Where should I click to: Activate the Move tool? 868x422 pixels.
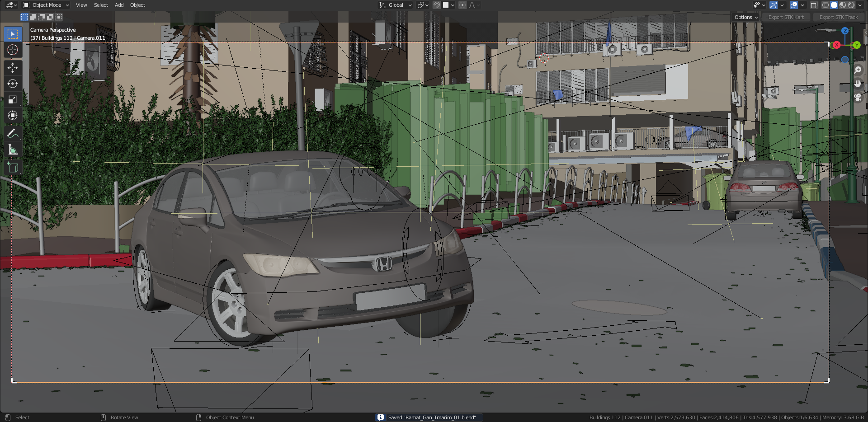click(x=13, y=68)
